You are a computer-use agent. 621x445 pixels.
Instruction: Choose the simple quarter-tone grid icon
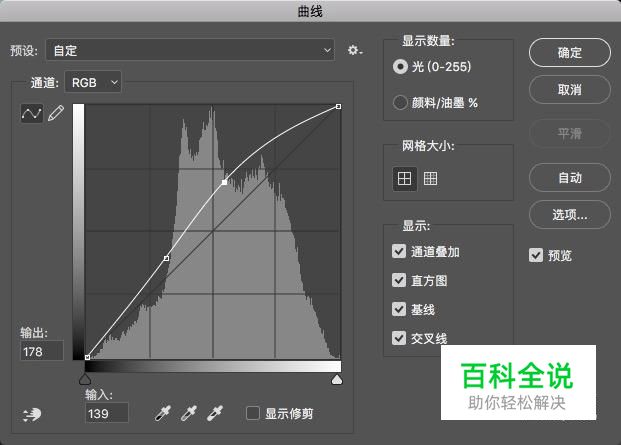coord(404,179)
